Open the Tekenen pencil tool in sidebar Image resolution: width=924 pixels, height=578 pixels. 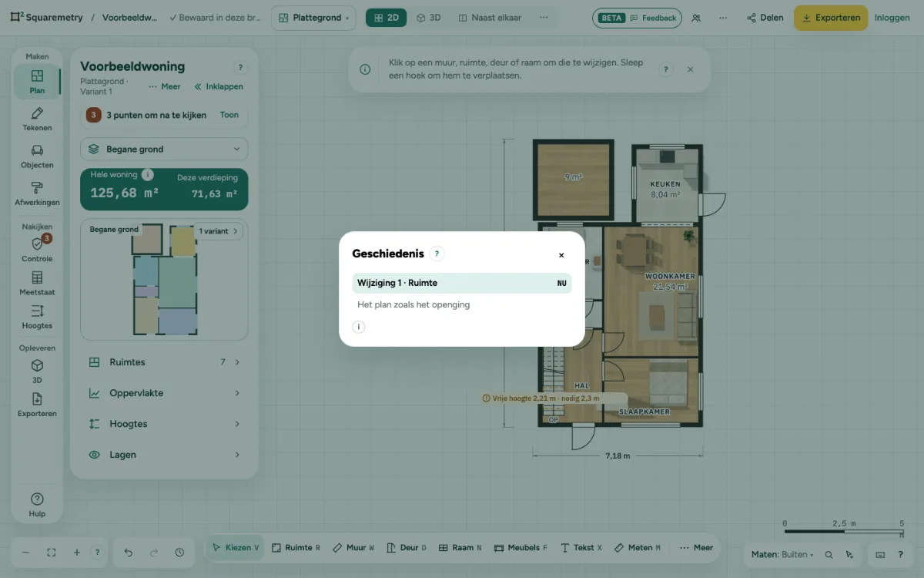(x=37, y=119)
